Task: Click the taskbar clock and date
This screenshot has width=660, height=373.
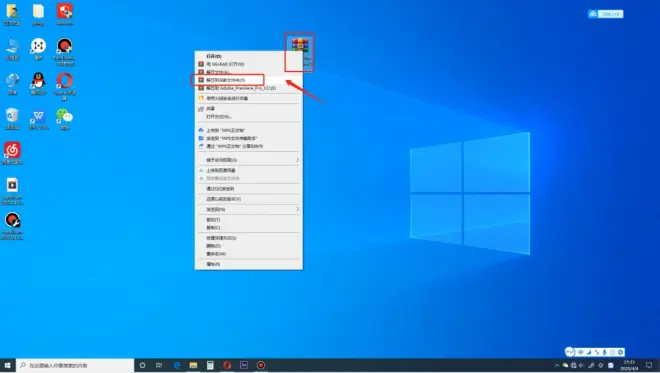Action: click(x=630, y=365)
